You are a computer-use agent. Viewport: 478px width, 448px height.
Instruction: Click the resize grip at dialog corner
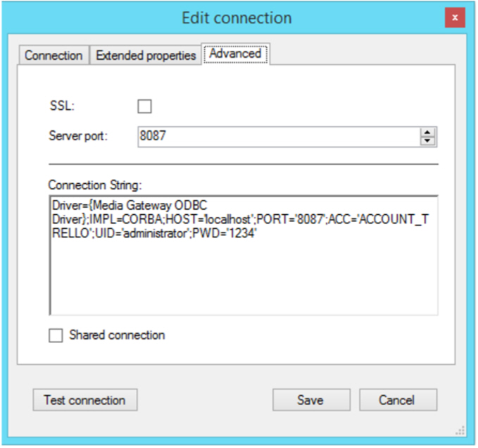click(x=460, y=430)
